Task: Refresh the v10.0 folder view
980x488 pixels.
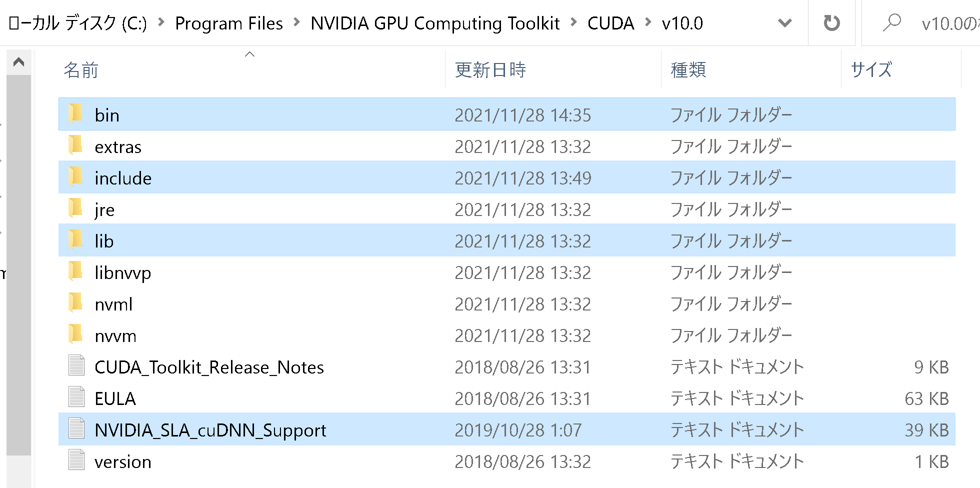Action: point(831,23)
